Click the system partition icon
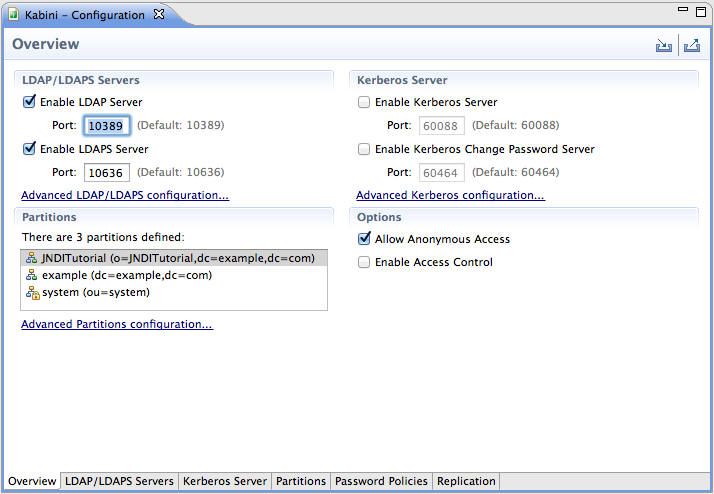The height and width of the screenshot is (494, 714). coord(31,292)
